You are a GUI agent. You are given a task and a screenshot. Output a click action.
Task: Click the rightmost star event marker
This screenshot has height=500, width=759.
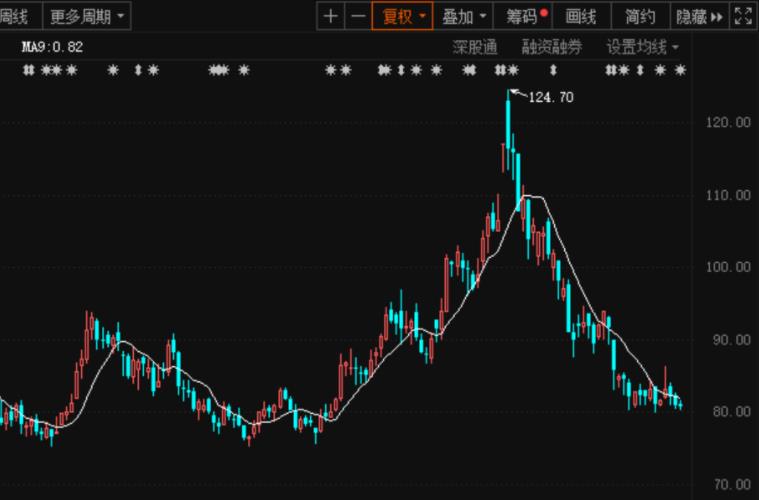tap(680, 70)
